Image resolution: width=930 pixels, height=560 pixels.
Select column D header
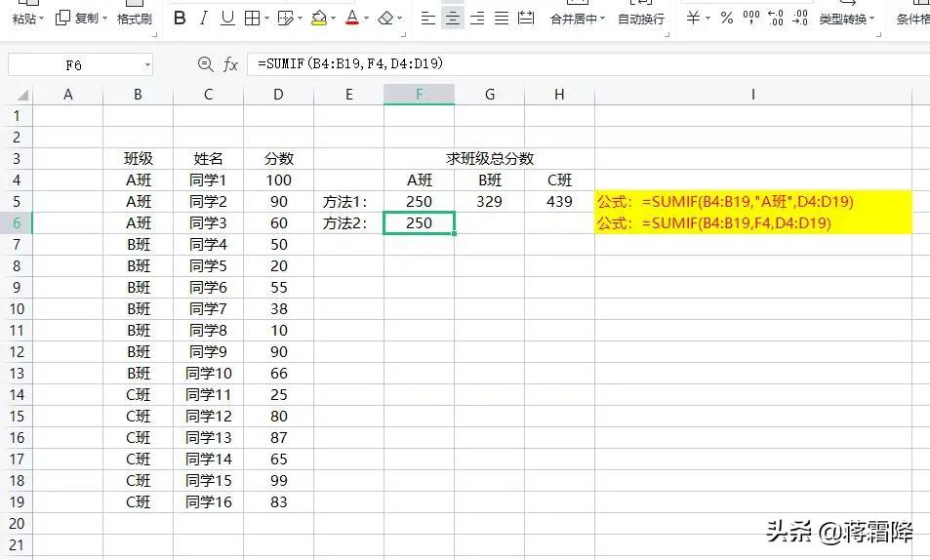click(278, 95)
